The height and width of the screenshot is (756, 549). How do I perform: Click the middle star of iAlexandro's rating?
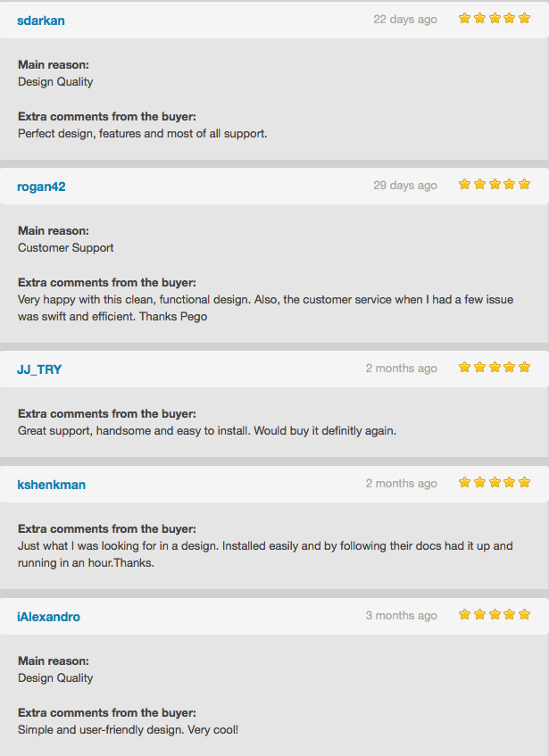click(495, 614)
